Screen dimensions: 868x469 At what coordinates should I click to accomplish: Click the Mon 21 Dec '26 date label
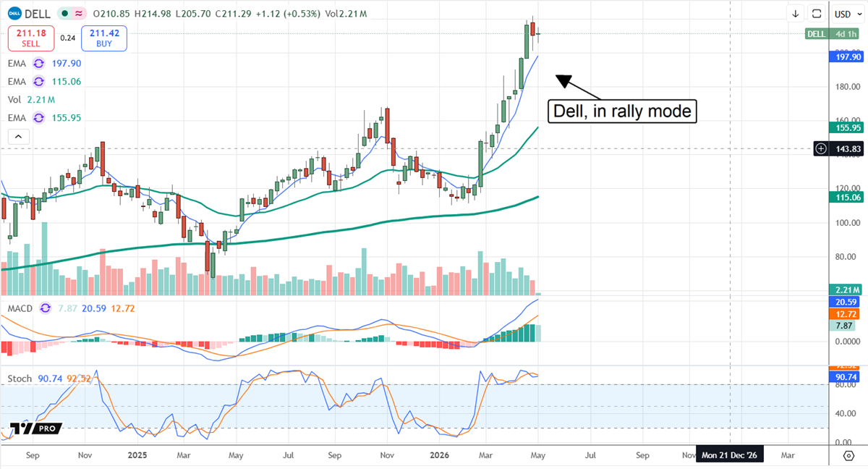click(x=730, y=455)
